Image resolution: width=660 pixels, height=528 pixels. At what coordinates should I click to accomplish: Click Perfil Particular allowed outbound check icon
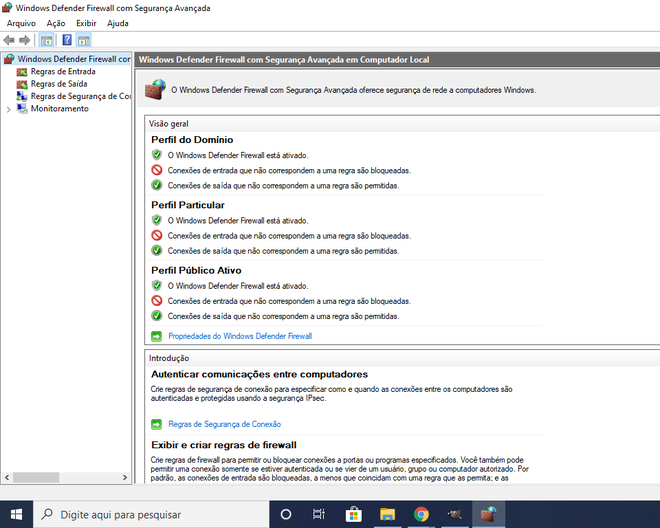[x=157, y=251]
